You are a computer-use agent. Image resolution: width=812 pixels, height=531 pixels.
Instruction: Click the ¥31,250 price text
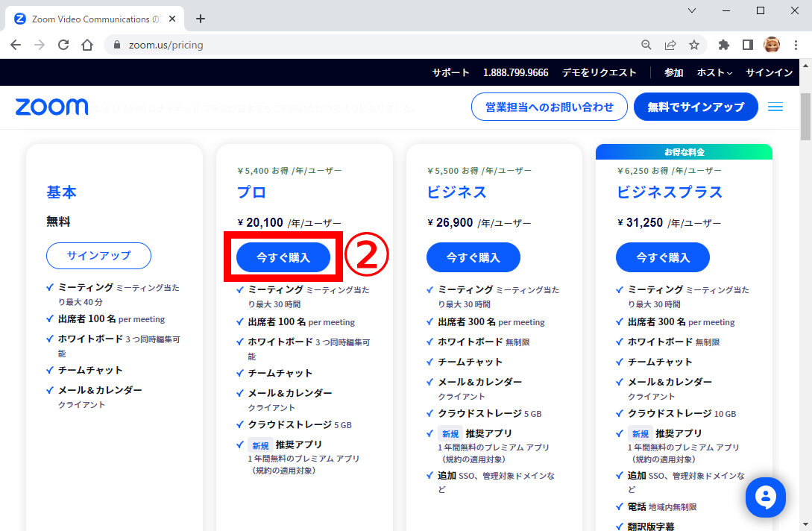click(640, 223)
